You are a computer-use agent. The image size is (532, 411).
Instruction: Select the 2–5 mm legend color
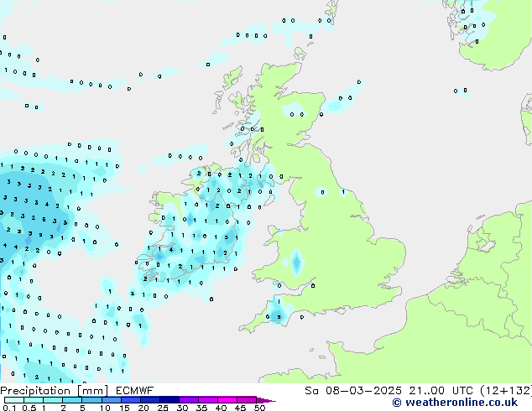pyautogui.click(x=72, y=400)
